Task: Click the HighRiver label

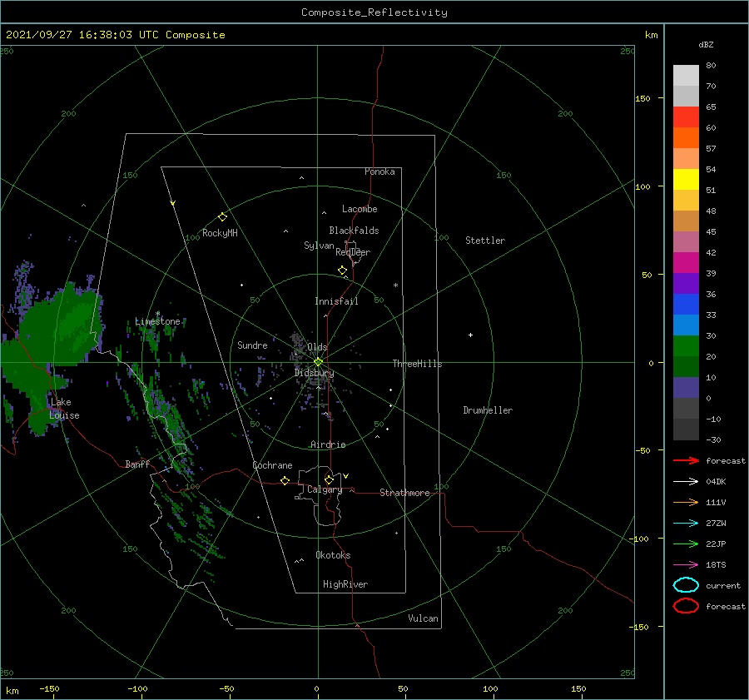Action: (345, 584)
